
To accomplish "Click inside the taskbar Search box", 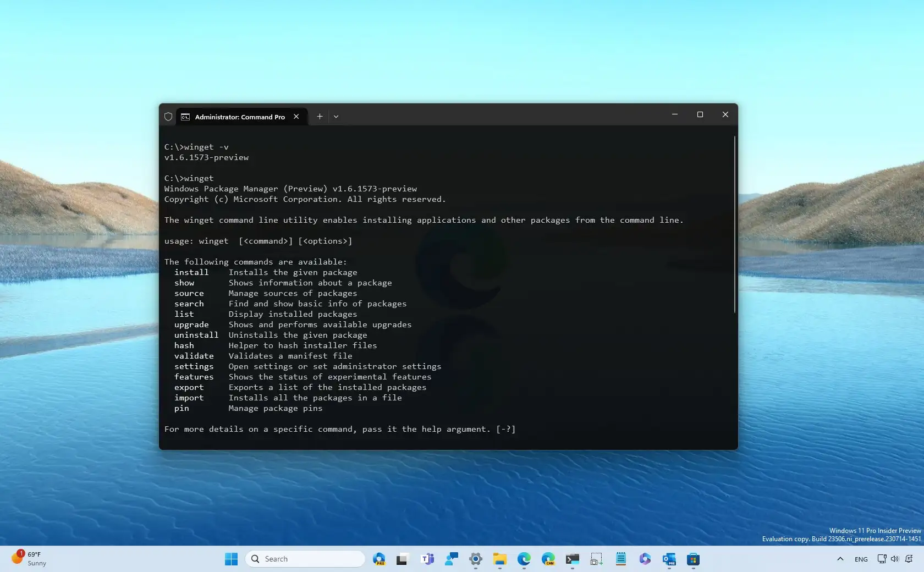I will pyautogui.click(x=305, y=559).
